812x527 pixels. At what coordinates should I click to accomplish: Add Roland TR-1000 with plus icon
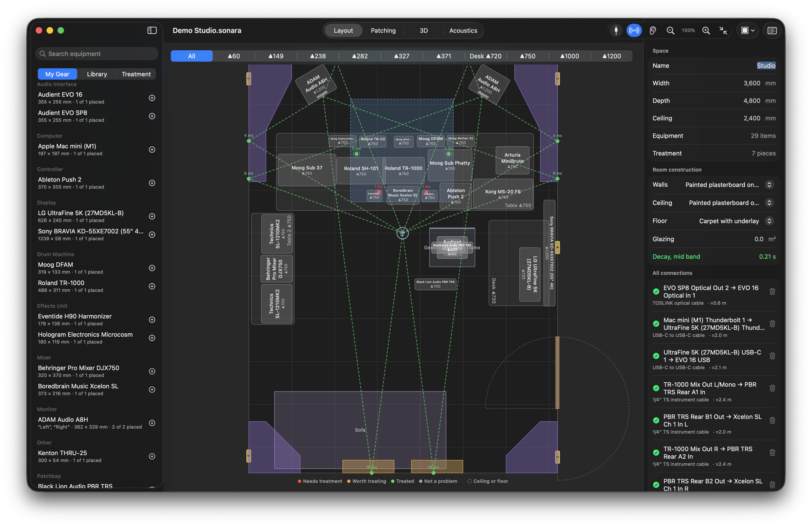(x=152, y=286)
